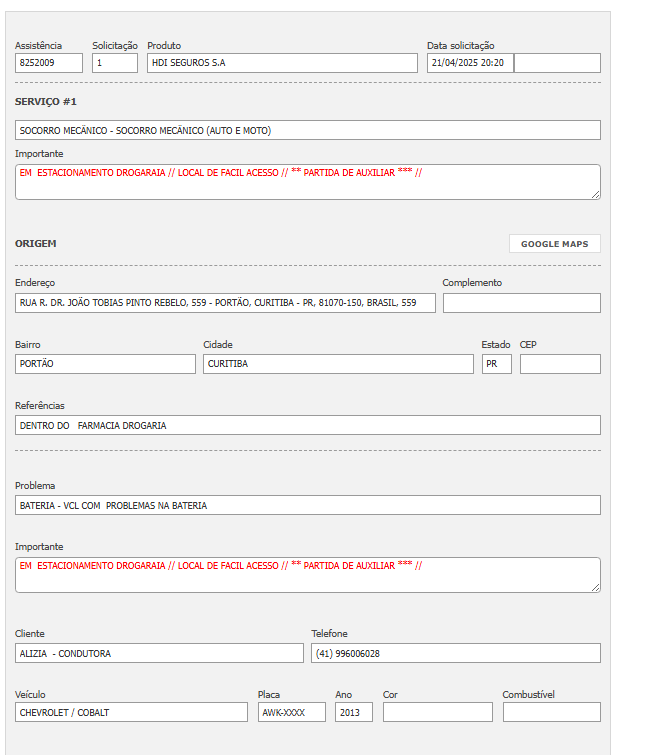The width and height of the screenshot is (645, 755).
Task: Click the Produto field with HDI Seguros
Action: pyautogui.click(x=282, y=63)
